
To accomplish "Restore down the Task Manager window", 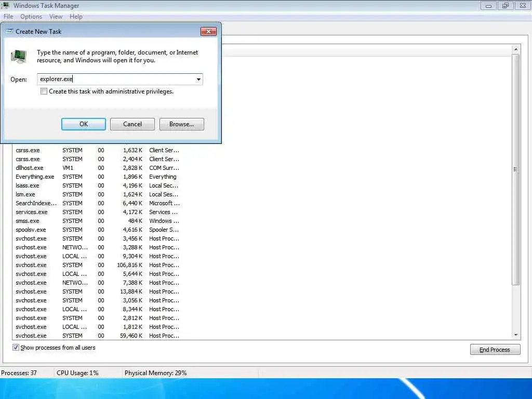I will click(506, 5).
